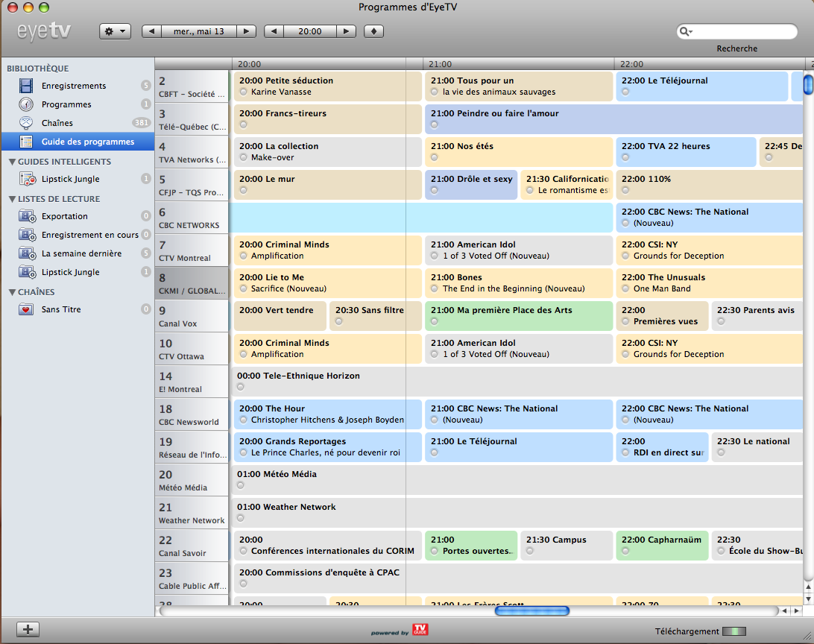Toggle record for Francs-tireurs
This screenshot has height=644, width=814.
pyautogui.click(x=244, y=124)
